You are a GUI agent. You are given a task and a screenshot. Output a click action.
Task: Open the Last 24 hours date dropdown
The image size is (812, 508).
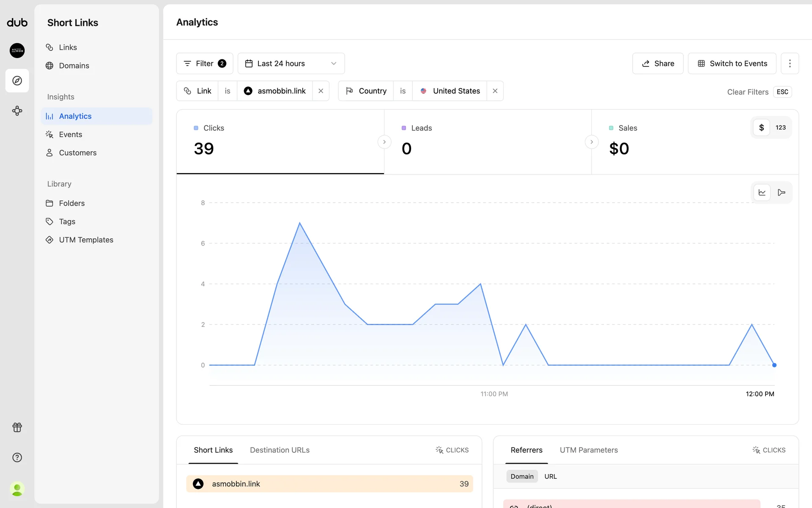click(x=291, y=63)
